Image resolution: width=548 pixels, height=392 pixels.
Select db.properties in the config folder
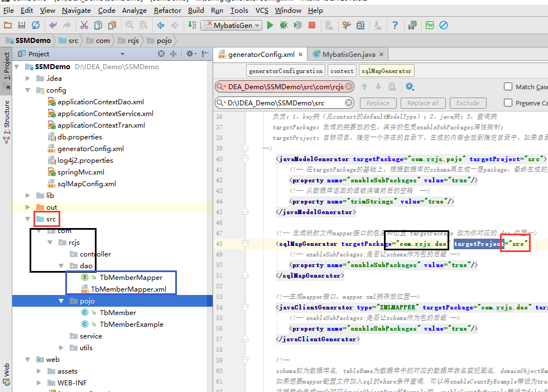coord(79,137)
